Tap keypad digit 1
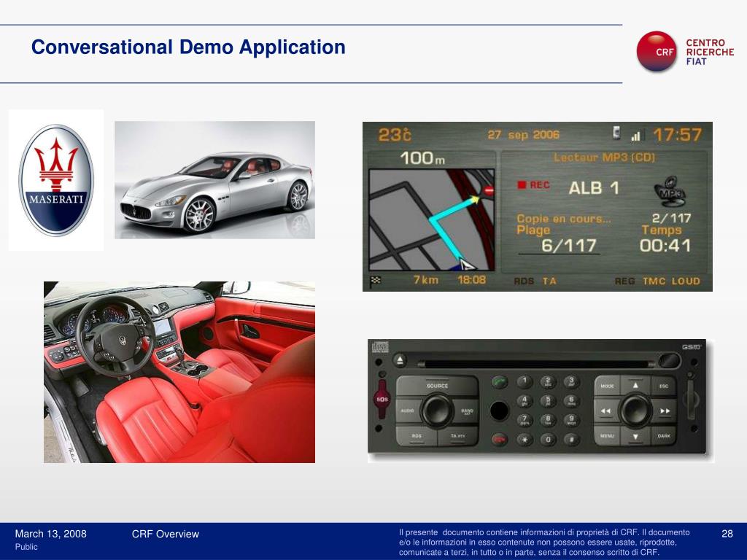This screenshot has height=560, width=747. (x=525, y=381)
